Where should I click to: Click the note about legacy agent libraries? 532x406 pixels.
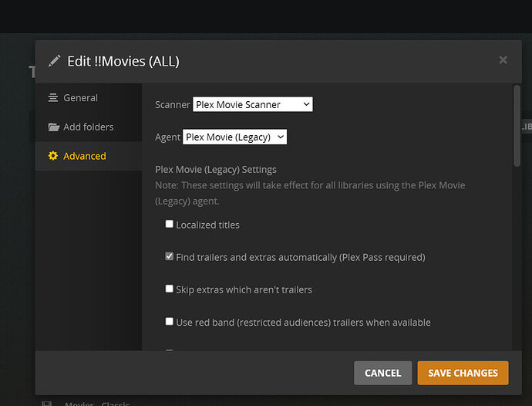point(310,193)
